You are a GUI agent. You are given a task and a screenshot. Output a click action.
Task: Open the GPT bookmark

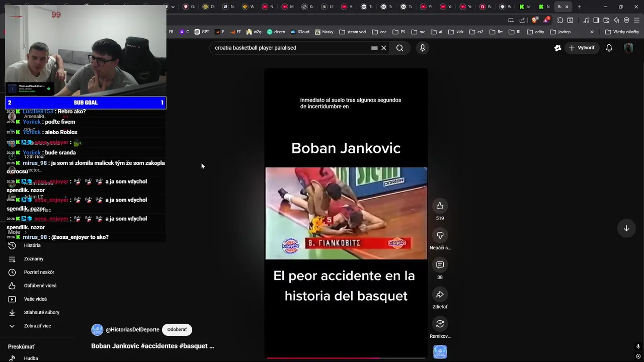coord(202,32)
